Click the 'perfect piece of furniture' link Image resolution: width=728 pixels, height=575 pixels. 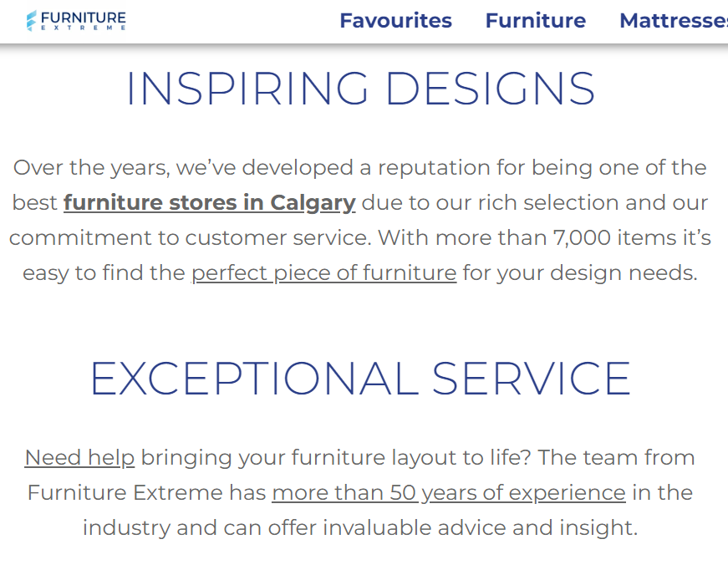323,272
